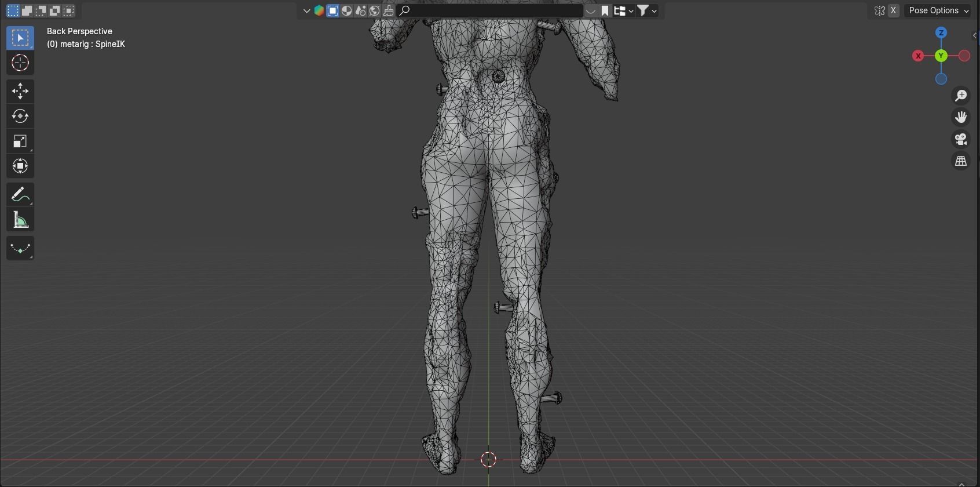Click the butterfly mirror icon near X

(880, 10)
